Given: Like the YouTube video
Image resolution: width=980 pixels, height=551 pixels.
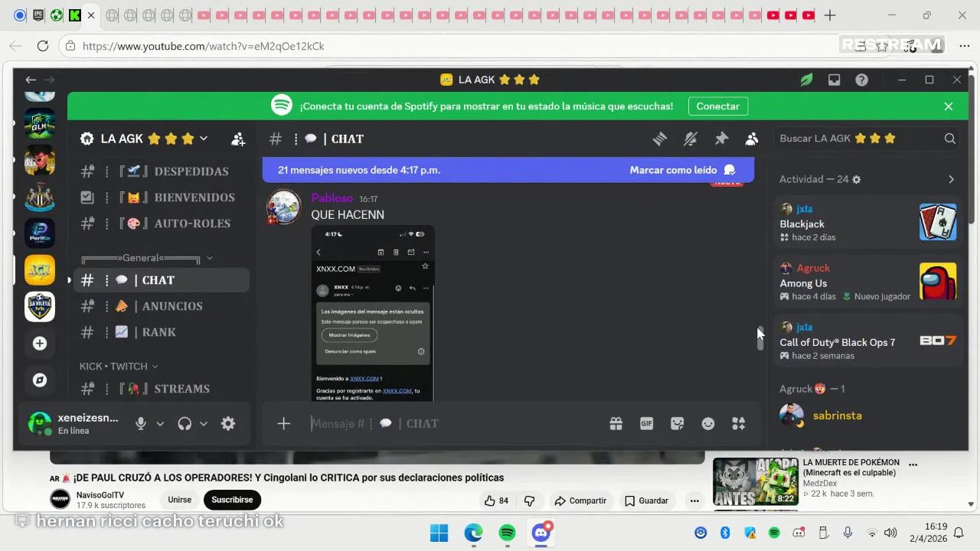Looking at the screenshot, I should click(x=496, y=500).
